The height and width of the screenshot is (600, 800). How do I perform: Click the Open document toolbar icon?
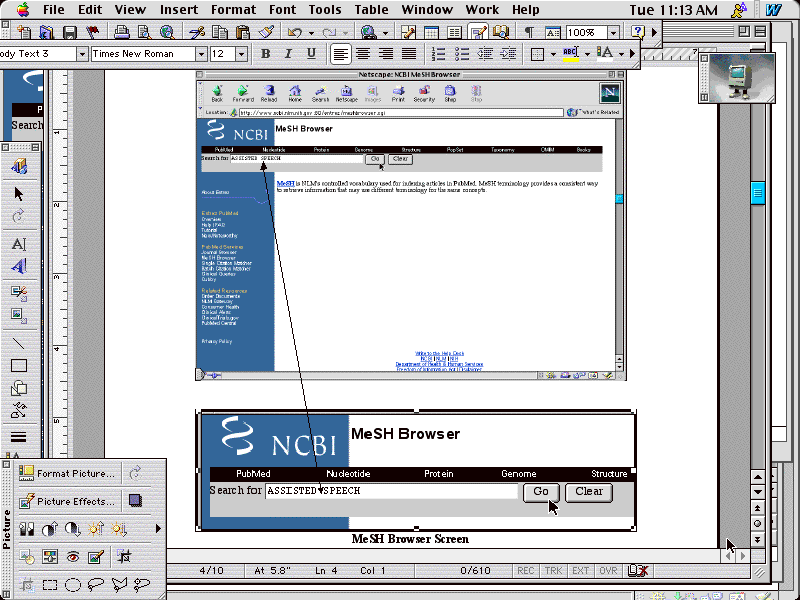pos(46,33)
